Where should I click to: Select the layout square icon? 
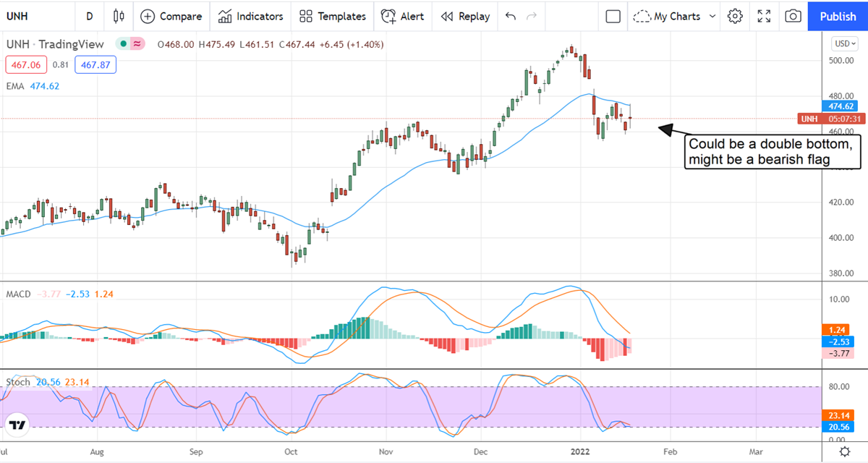(613, 16)
